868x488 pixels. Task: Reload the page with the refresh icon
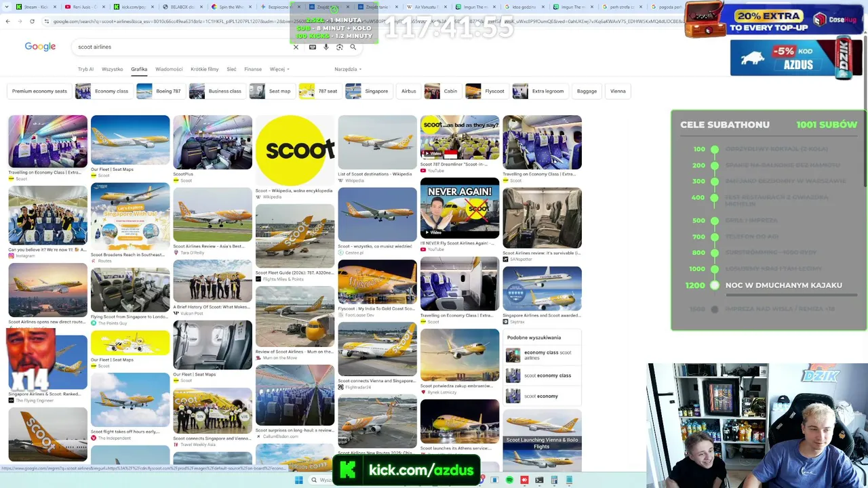click(x=32, y=21)
